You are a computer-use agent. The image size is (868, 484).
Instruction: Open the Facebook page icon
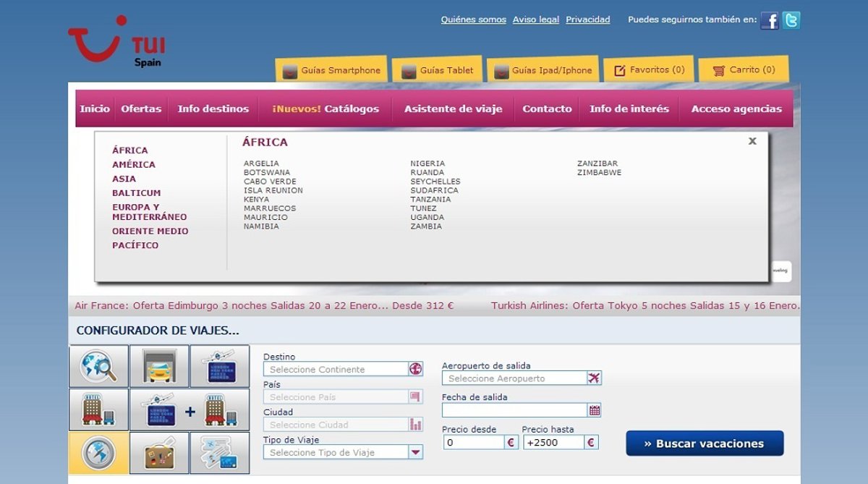pos(770,20)
